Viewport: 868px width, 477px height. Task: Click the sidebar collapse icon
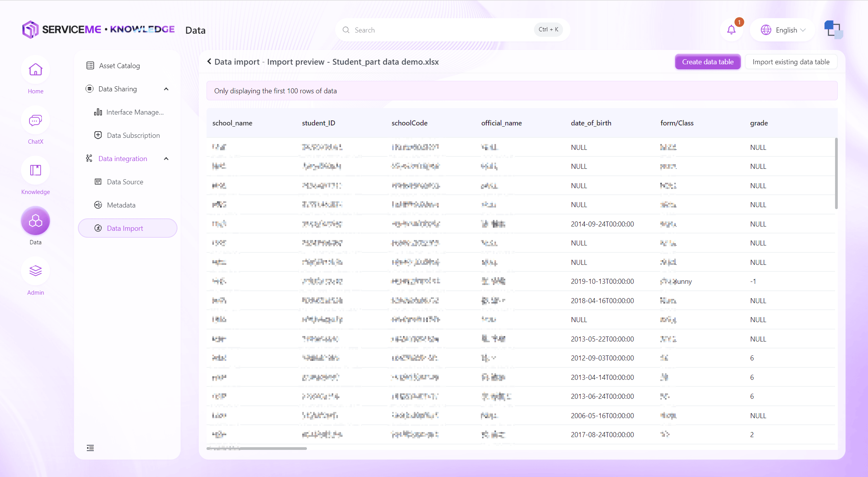point(90,448)
